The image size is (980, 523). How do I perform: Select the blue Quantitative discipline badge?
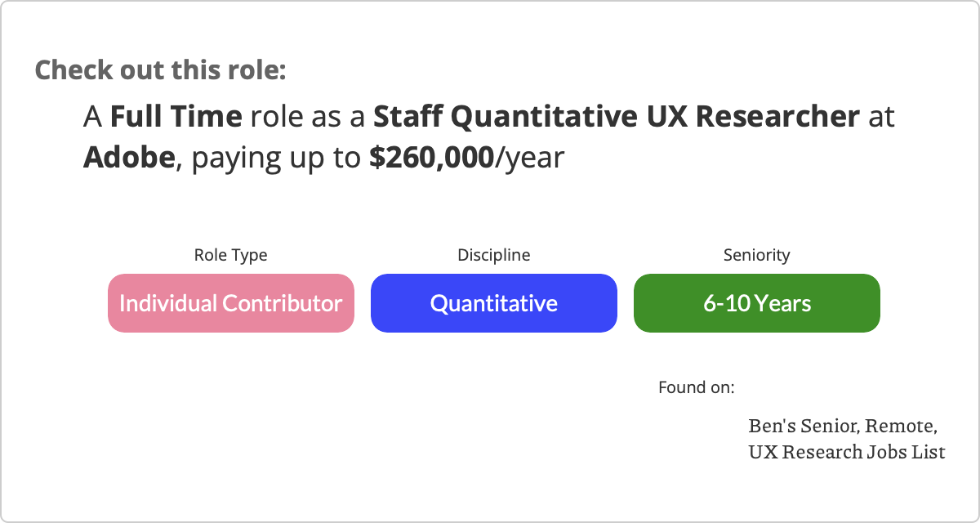pos(494,303)
